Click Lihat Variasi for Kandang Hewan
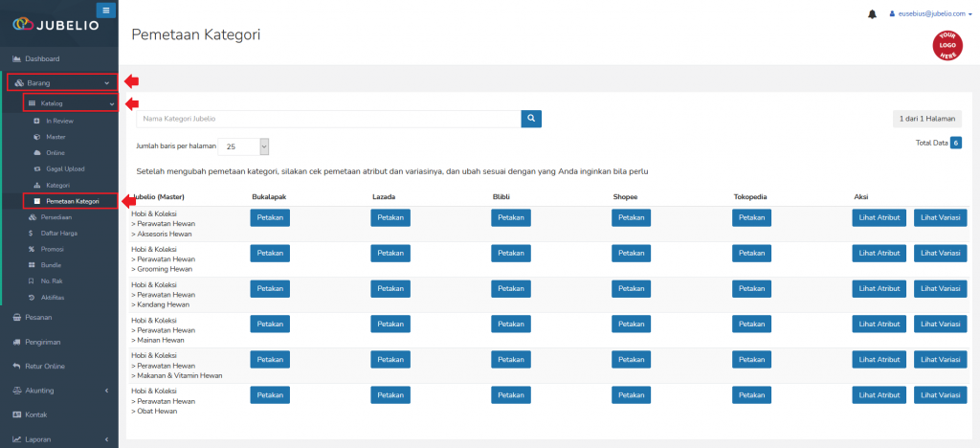 [941, 289]
